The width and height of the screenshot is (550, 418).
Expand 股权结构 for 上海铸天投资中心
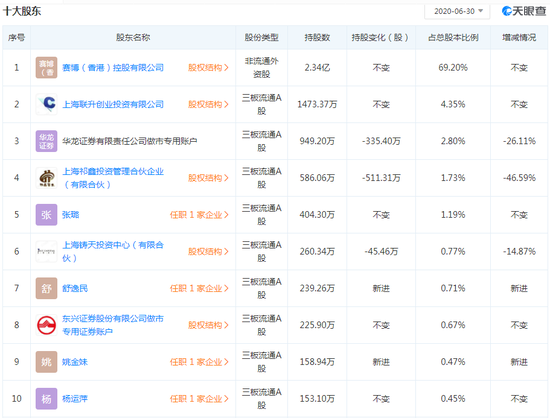coord(208,251)
